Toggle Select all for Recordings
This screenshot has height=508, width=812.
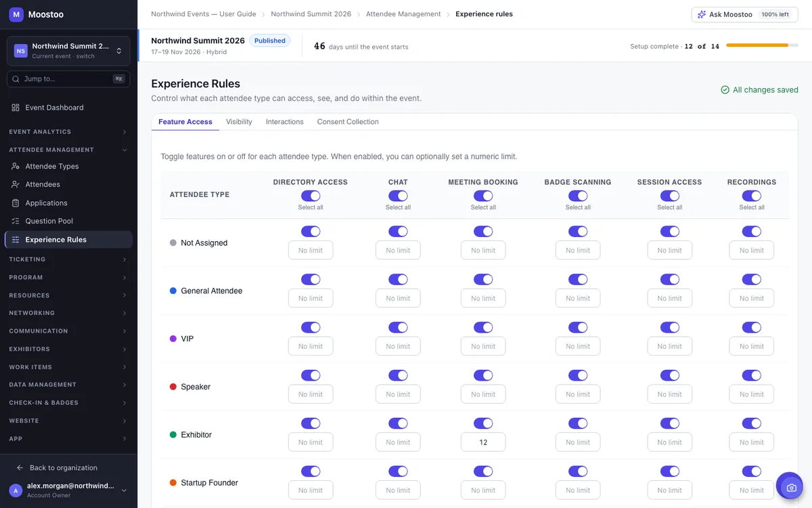click(752, 196)
